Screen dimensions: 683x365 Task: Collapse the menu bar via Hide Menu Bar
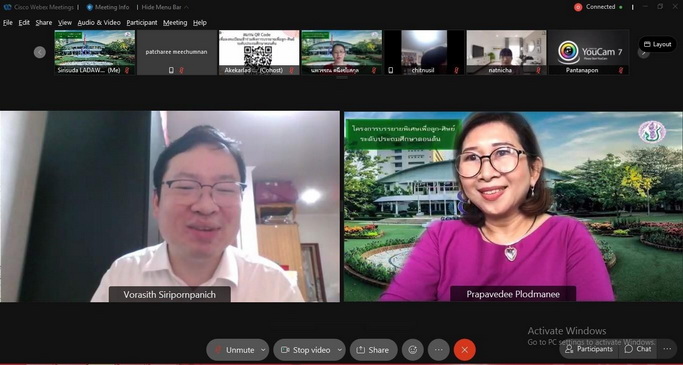[x=162, y=7]
